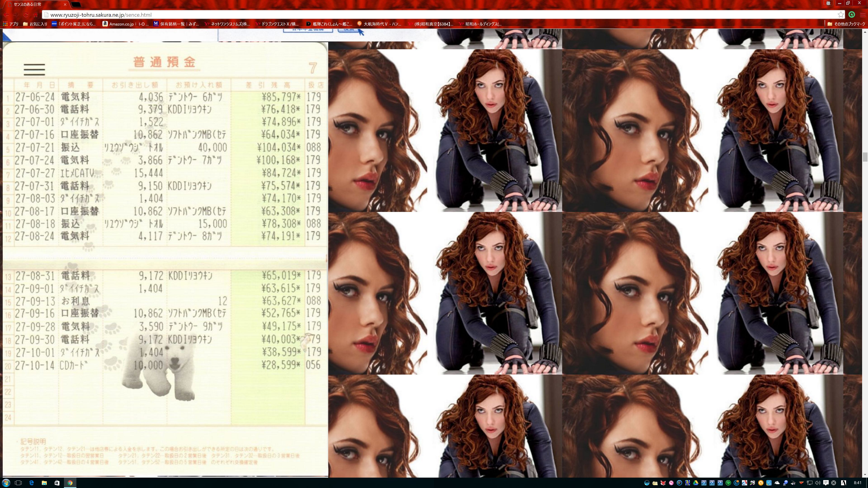Open the 「ポイント貧乏」になら bookmark

(x=74, y=24)
